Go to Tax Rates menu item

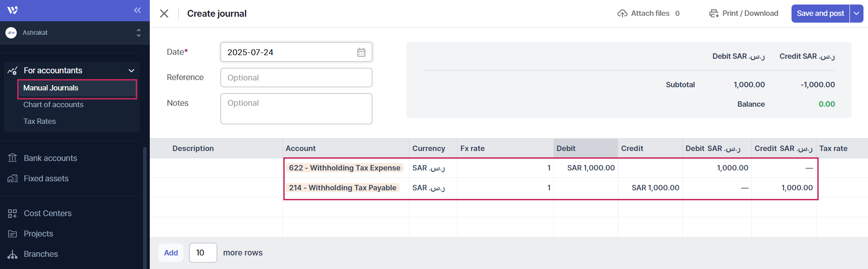(x=40, y=121)
